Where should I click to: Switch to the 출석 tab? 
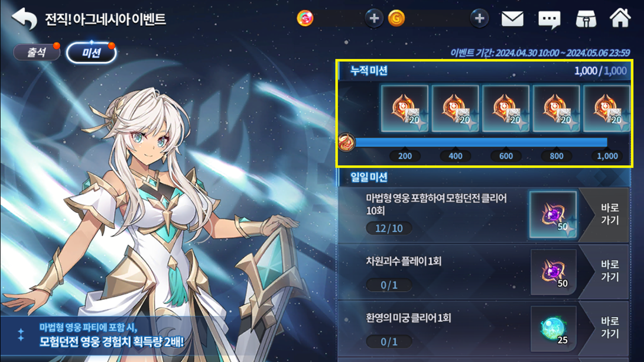click(x=37, y=52)
